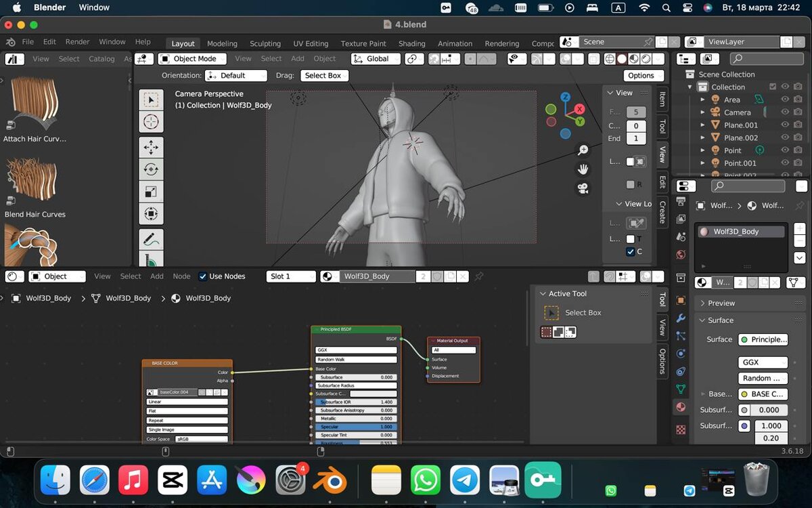
Task: Click the camera view toggle icon
Action: [x=583, y=188]
